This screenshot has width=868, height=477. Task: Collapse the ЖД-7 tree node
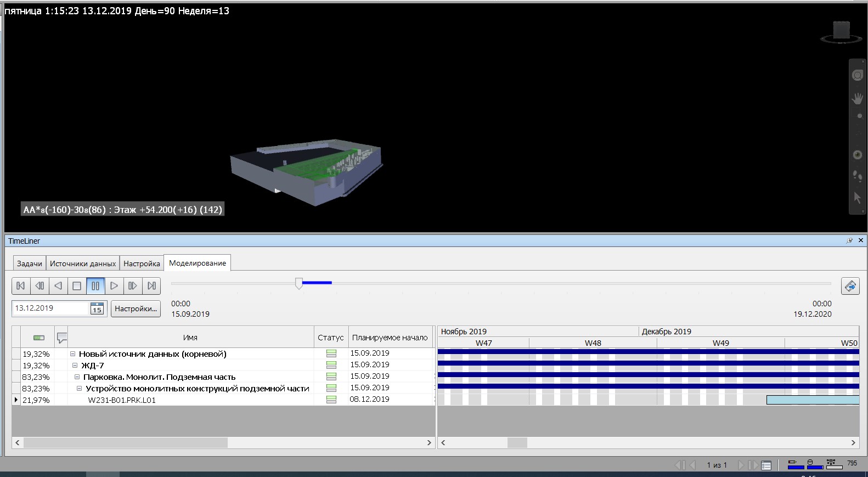[75, 365]
